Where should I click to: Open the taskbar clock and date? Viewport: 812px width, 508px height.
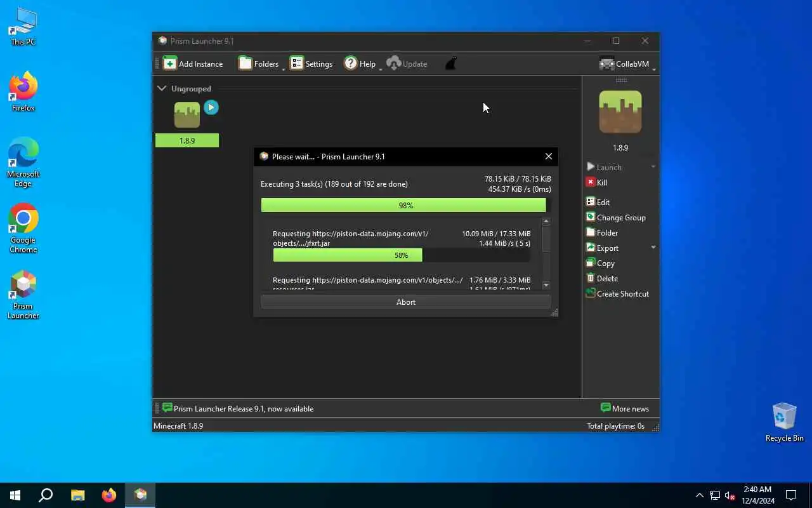[757, 495]
